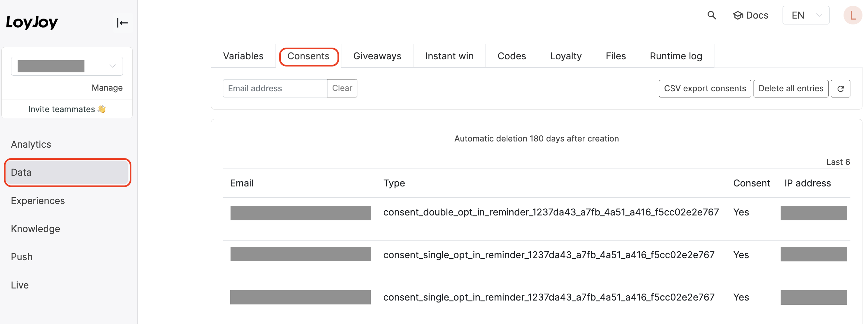This screenshot has width=868, height=324.
Task: Open the Giveaways tab
Action: pos(377,56)
